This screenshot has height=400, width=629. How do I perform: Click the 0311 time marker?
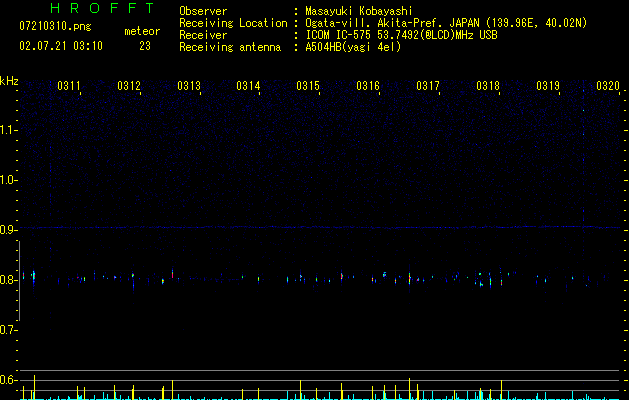coord(69,86)
